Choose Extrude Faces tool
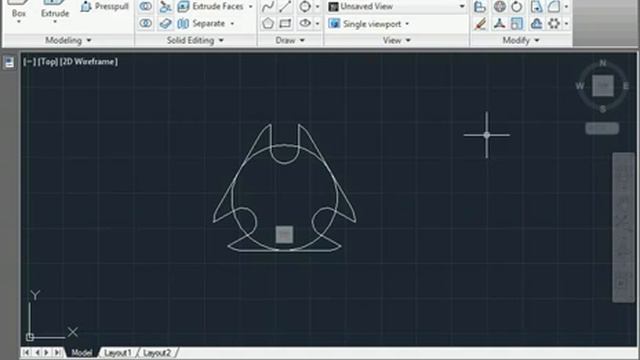The image size is (640, 360). click(211, 7)
